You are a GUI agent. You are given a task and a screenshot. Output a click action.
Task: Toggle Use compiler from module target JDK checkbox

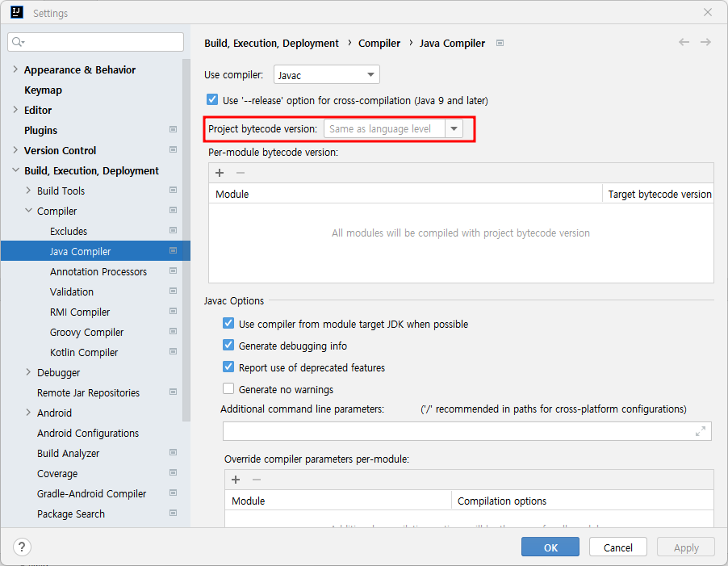228,323
